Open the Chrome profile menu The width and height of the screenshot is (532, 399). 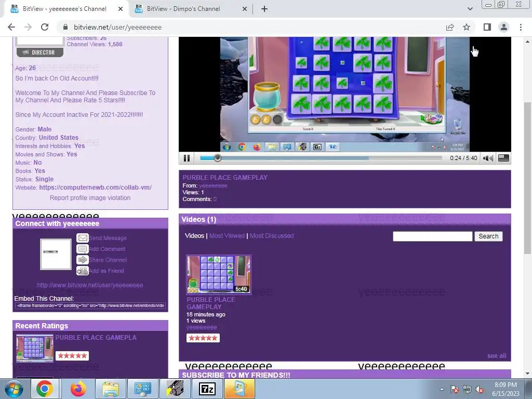pos(504,27)
